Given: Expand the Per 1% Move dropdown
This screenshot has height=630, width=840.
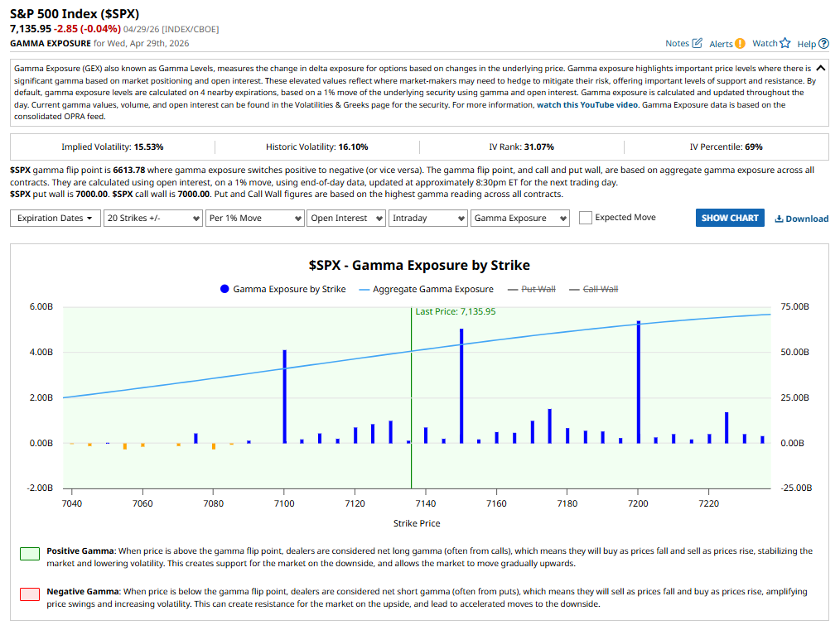Looking at the screenshot, I should (x=254, y=218).
